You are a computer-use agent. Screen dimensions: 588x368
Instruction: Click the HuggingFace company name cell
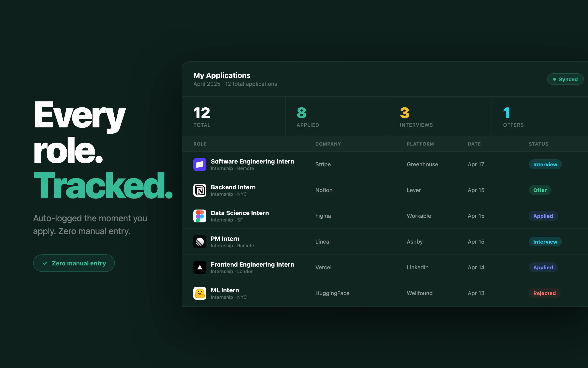pyautogui.click(x=332, y=293)
